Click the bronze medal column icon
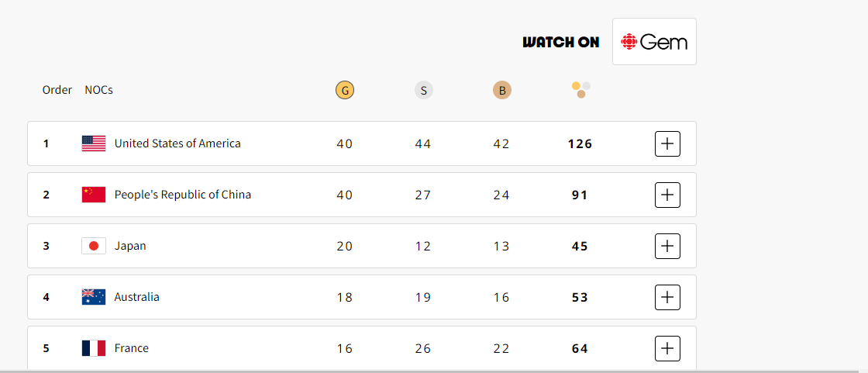The width and height of the screenshot is (868, 373). [502, 91]
